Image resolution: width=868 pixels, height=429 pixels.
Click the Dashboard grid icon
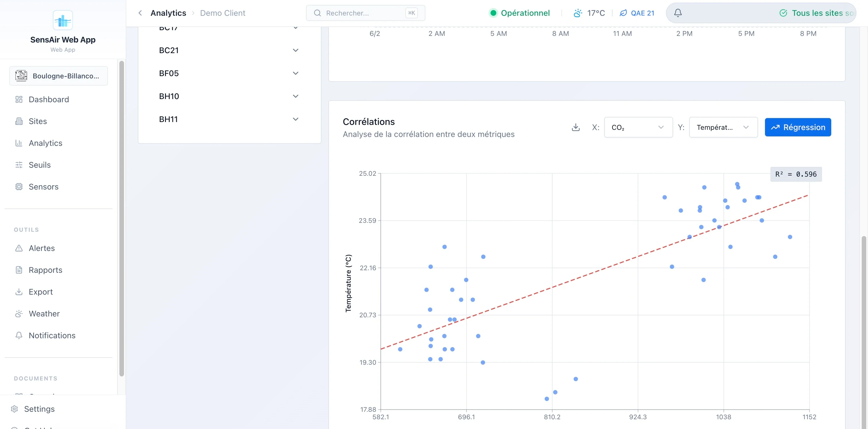coord(19,99)
